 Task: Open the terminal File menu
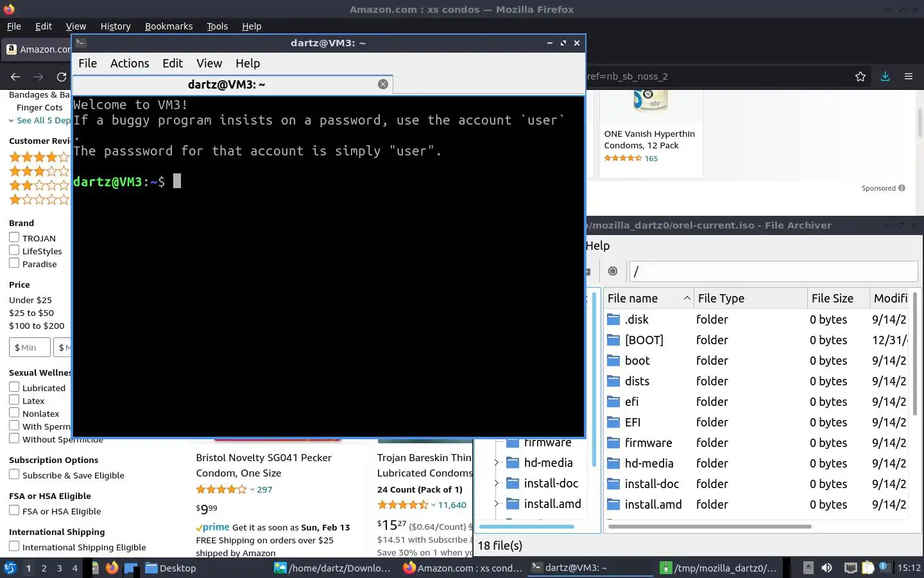pos(88,63)
